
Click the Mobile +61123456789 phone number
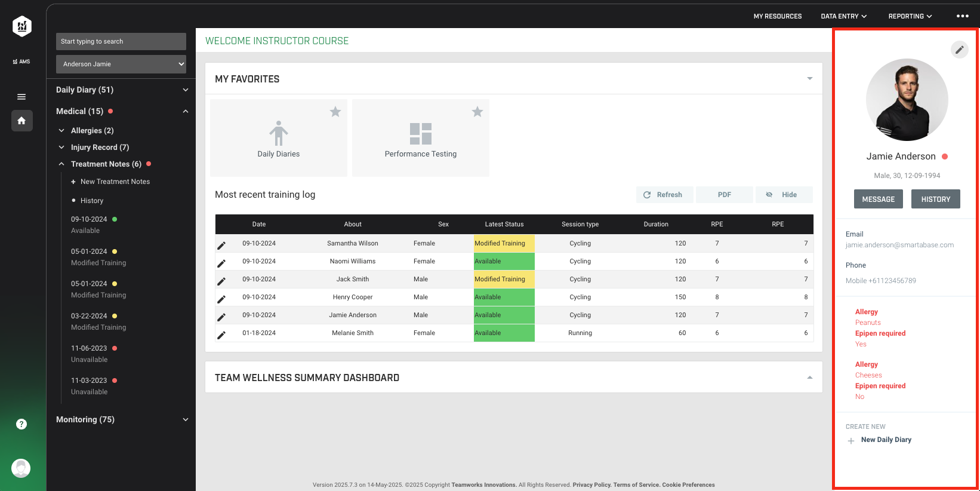coord(881,281)
